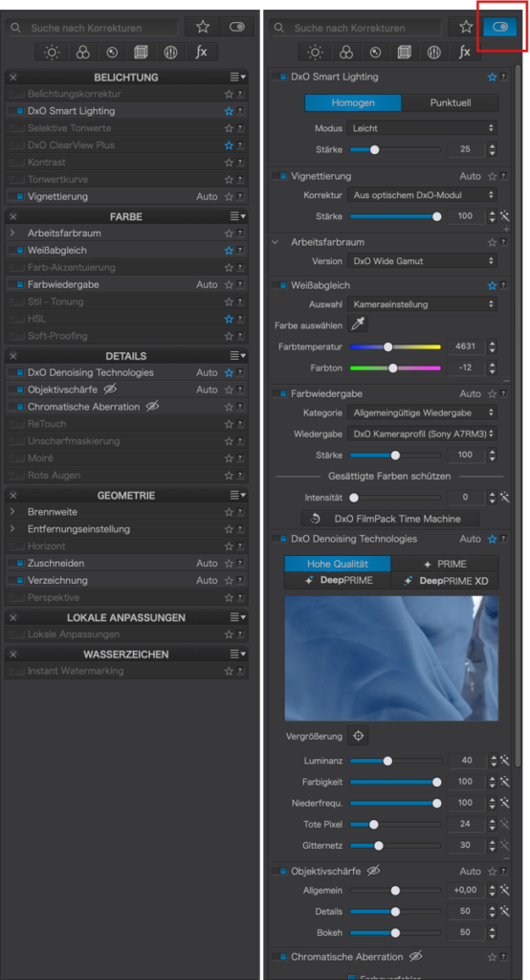This screenshot has width=530, height=980.
Task: Click the color circles filter icon in left panel
Action: [82, 53]
